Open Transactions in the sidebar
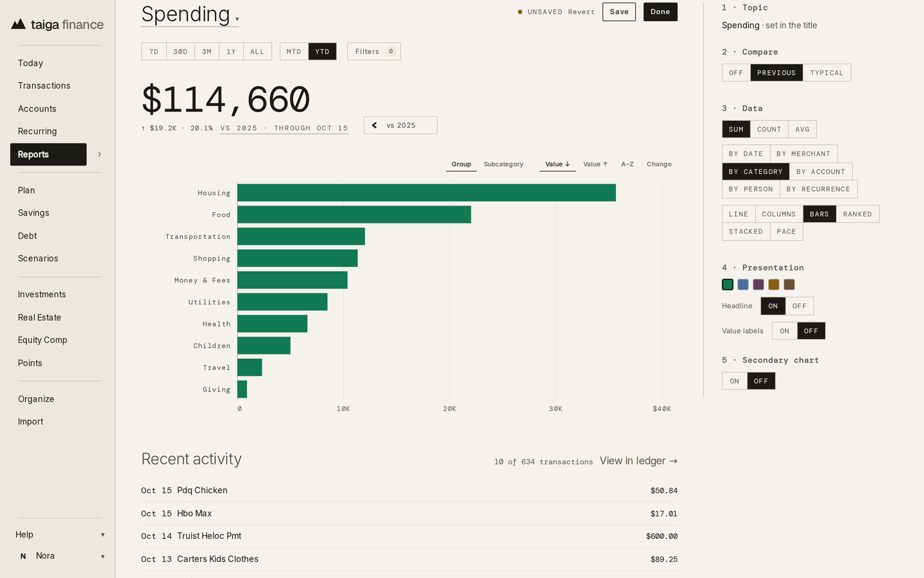Image resolution: width=924 pixels, height=578 pixels. [x=44, y=85]
